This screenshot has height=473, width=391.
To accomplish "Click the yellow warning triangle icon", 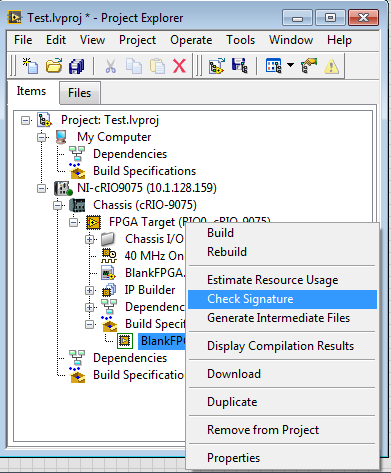I will pos(331,66).
